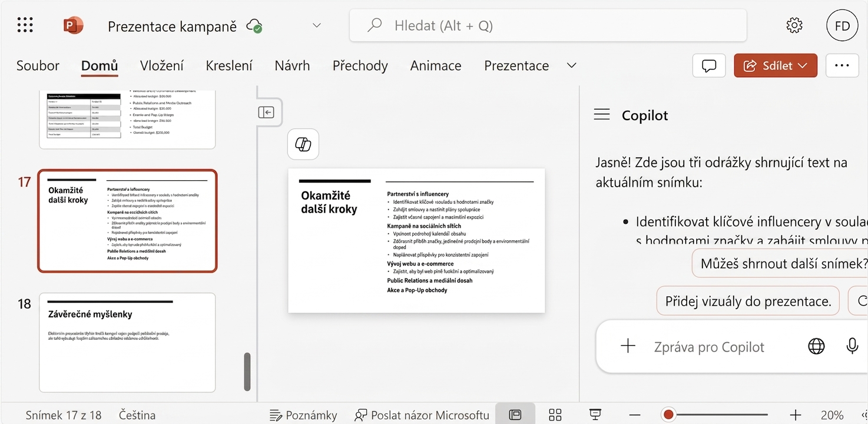Click Poslat názor Microsoftu feedback

tap(422, 415)
